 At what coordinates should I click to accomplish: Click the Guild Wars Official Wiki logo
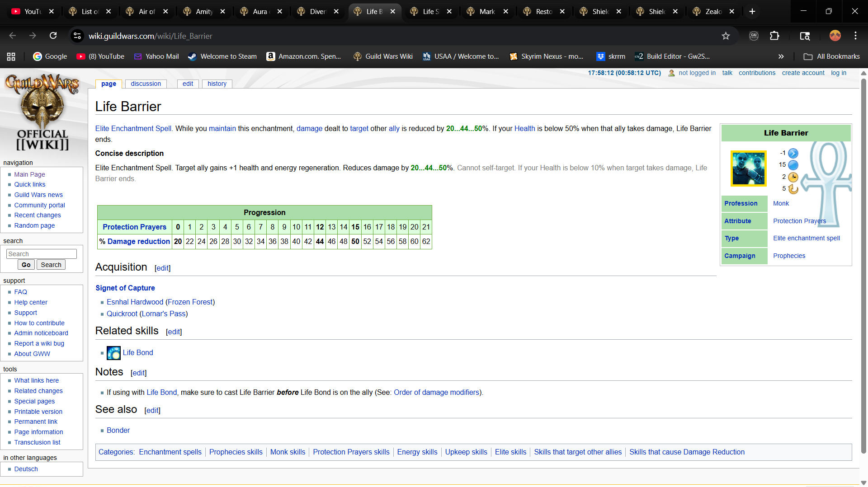(x=42, y=112)
